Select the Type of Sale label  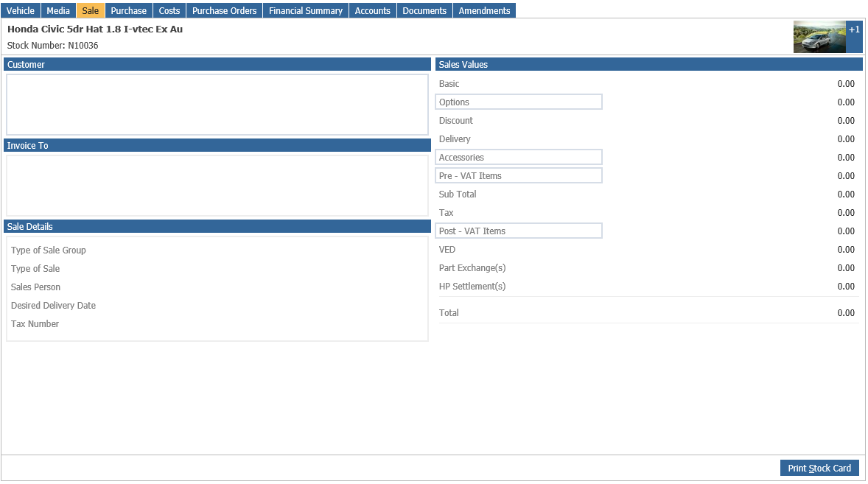tap(35, 268)
